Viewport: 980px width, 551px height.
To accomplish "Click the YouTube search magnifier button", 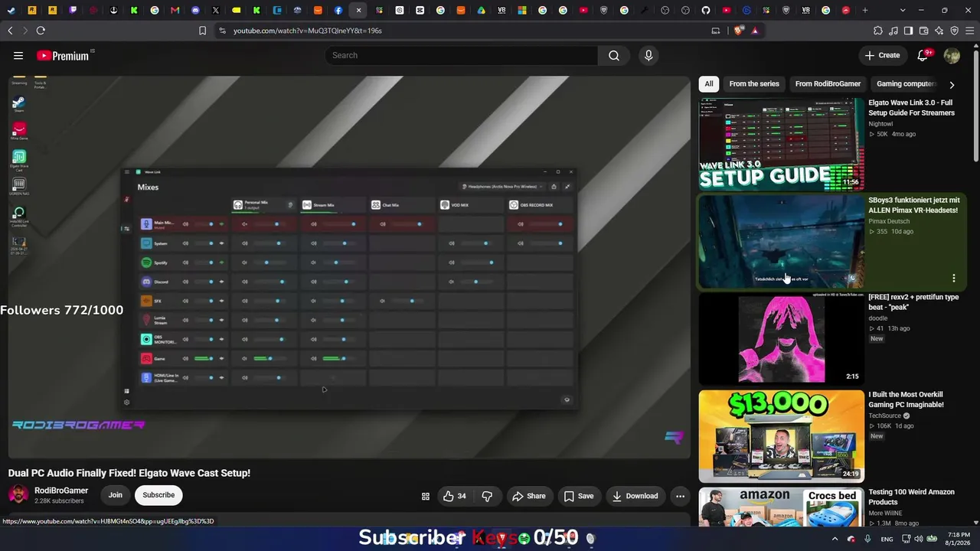I will (614, 55).
